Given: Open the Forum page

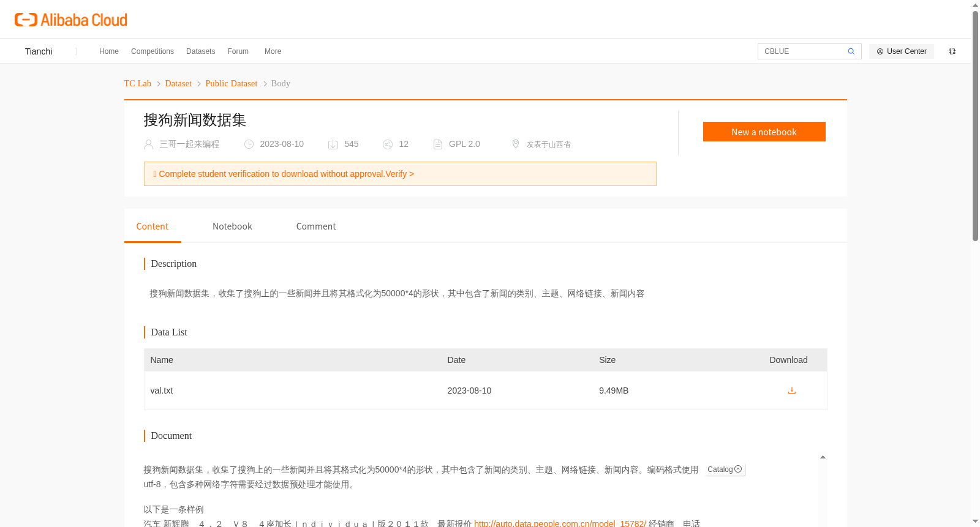Looking at the screenshot, I should click(238, 51).
